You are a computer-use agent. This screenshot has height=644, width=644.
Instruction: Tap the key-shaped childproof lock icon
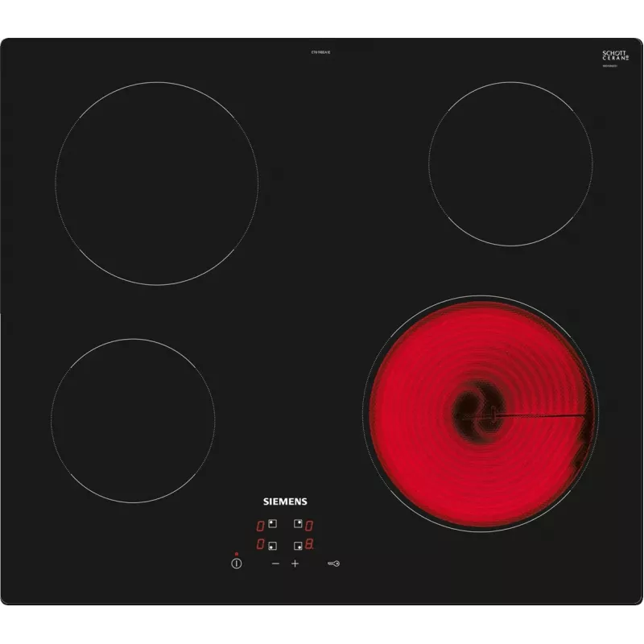point(333,563)
